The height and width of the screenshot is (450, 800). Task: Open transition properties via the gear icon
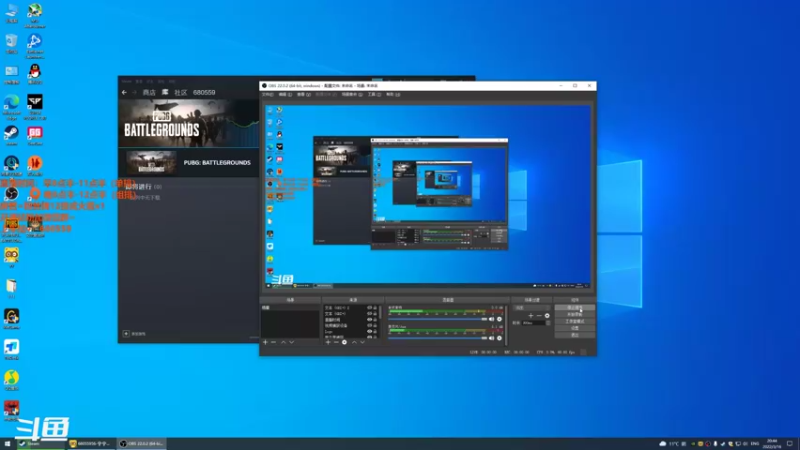(547, 316)
